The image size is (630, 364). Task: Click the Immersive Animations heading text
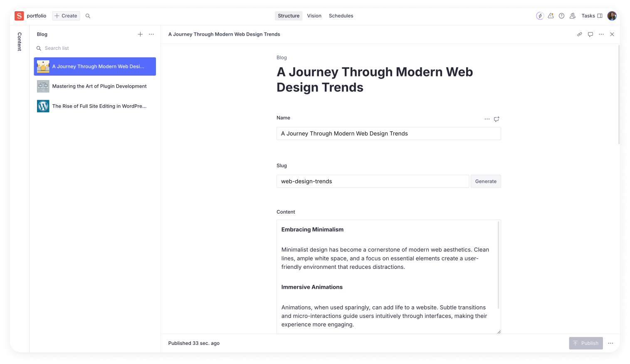[312, 287]
